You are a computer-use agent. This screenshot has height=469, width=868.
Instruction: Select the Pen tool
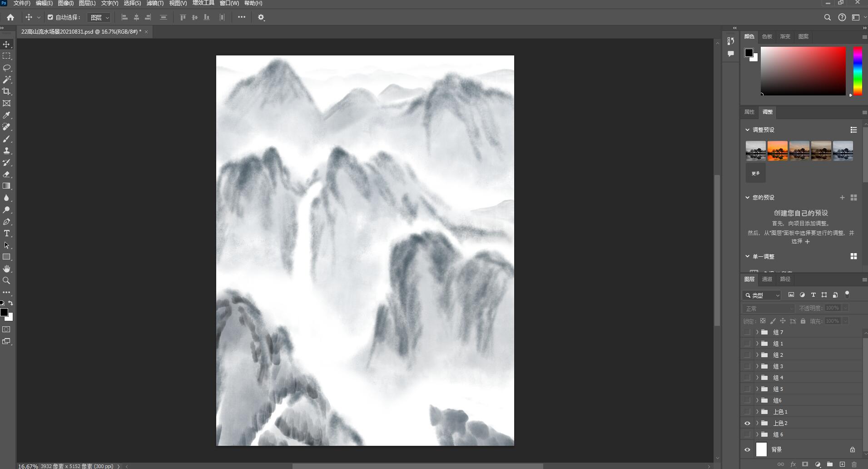pos(6,222)
